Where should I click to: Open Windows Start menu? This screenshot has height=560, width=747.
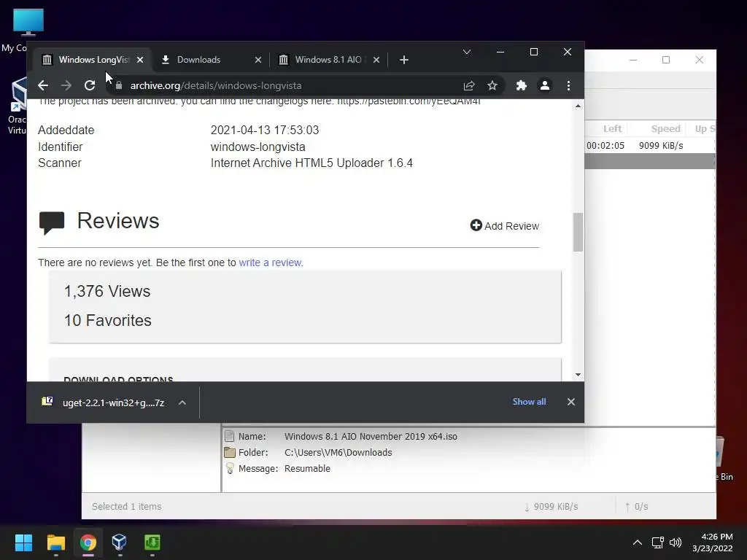pyautogui.click(x=23, y=542)
